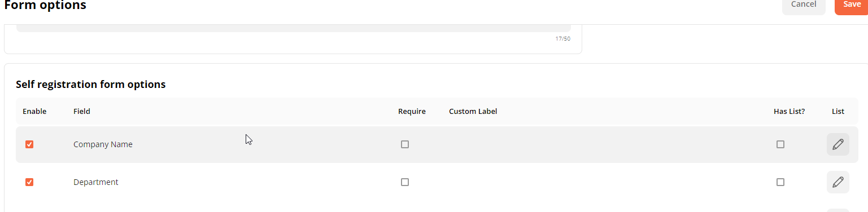Enable Has List for Company Name
The image size is (868, 212).
780,144
